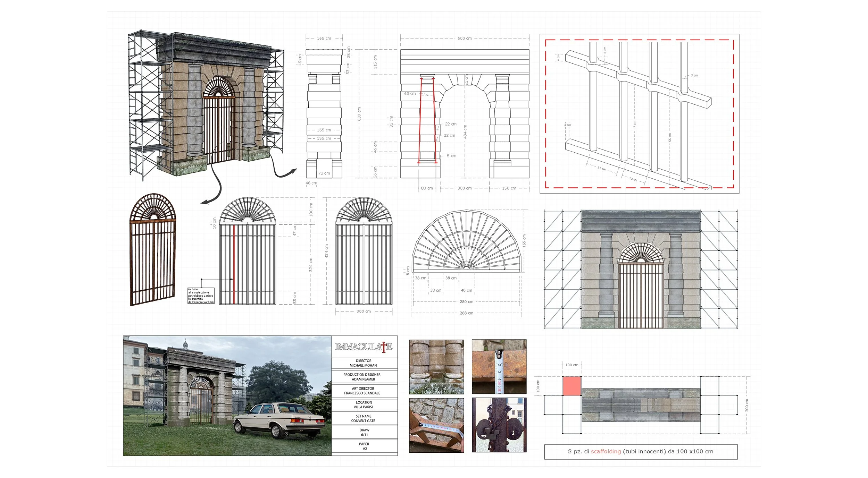
Task: Click the textured front elevation with scaffolding
Action: 641,269
